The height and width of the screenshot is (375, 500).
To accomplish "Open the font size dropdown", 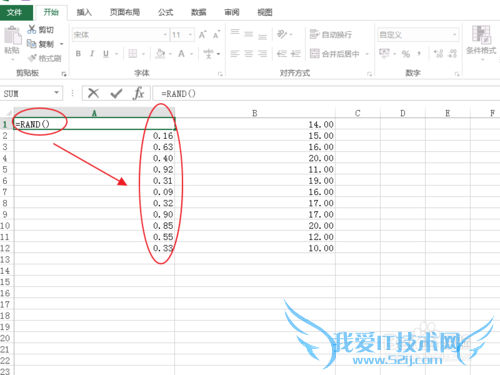I will pyautogui.click(x=190, y=35).
